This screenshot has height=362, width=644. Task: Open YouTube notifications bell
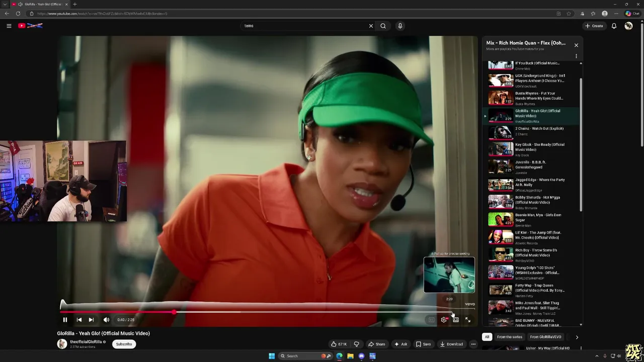coord(614,26)
